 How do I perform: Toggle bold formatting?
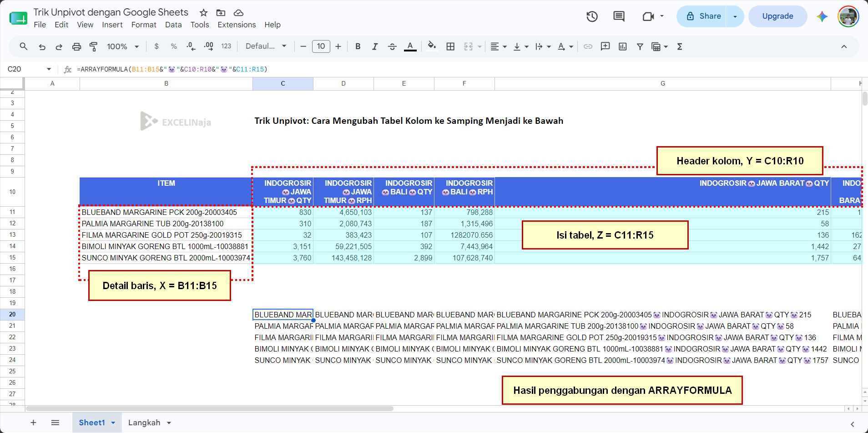358,46
